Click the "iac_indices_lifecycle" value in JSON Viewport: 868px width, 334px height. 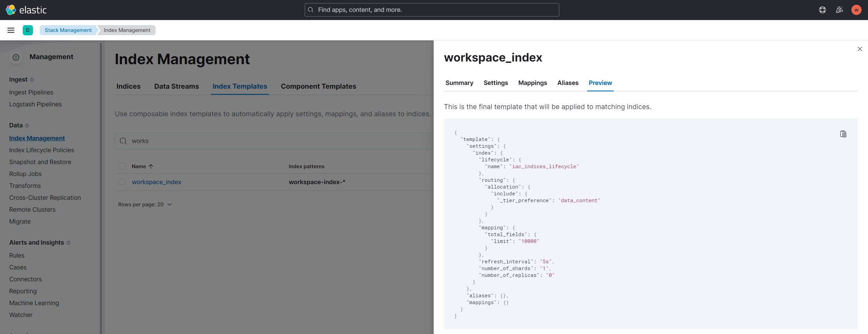544,166
